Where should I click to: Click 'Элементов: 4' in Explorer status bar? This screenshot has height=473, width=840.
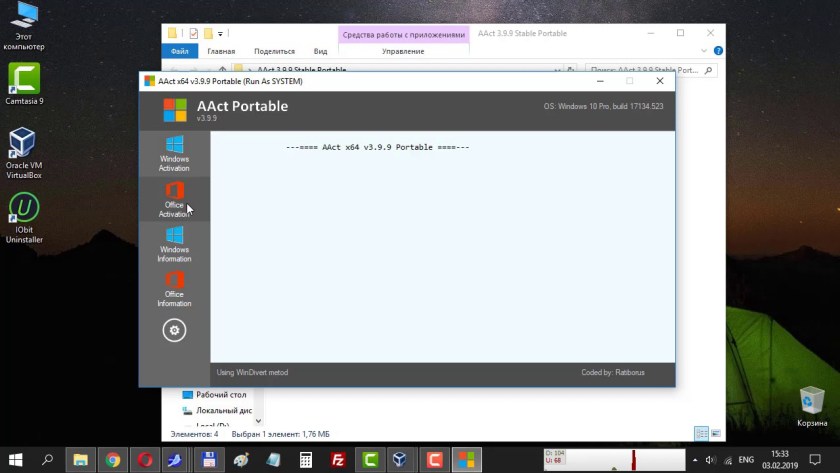pos(194,434)
